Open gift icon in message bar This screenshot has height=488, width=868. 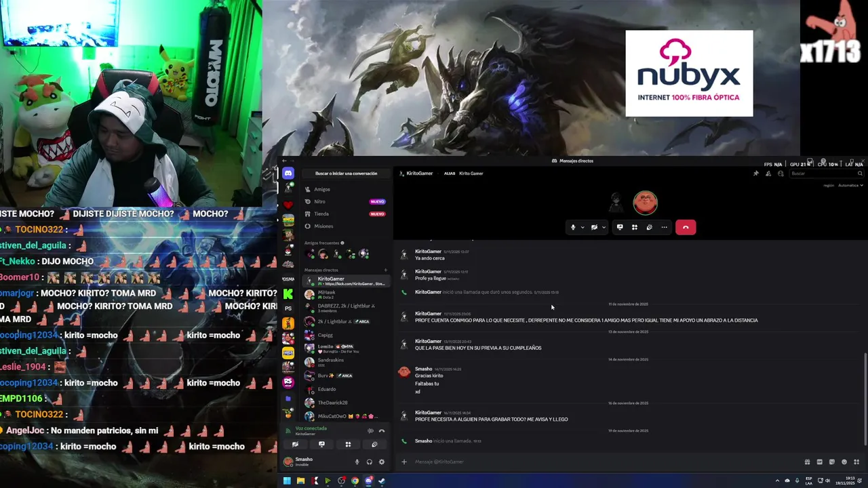pyautogui.click(x=807, y=462)
